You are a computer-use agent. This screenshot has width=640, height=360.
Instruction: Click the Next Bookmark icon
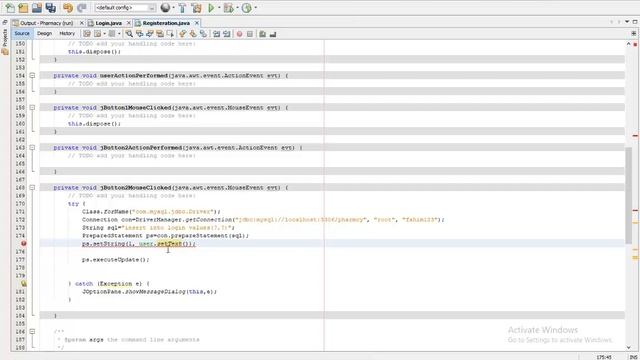pos(193,34)
